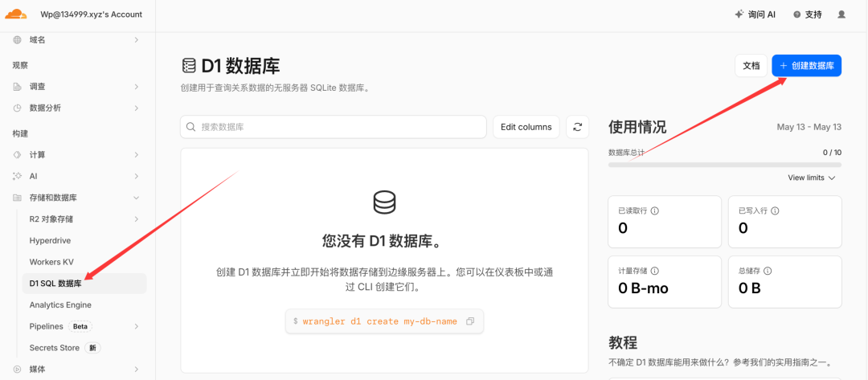Viewport: 868px width, 380px height.
Task: Open the user profile icon
Action: click(x=841, y=14)
